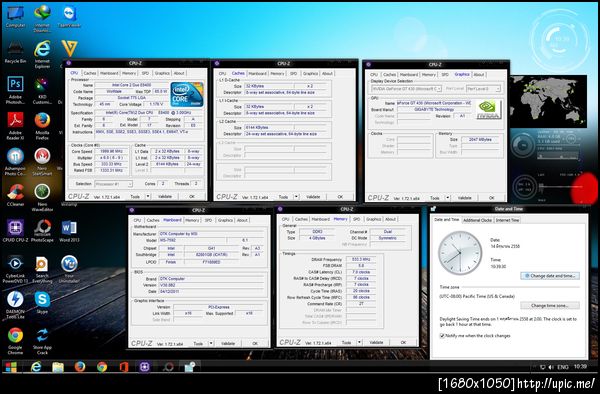Viewport: 600px width, 394px height.
Task: Launch Word 2013 desktop shortcut
Action: point(69,231)
